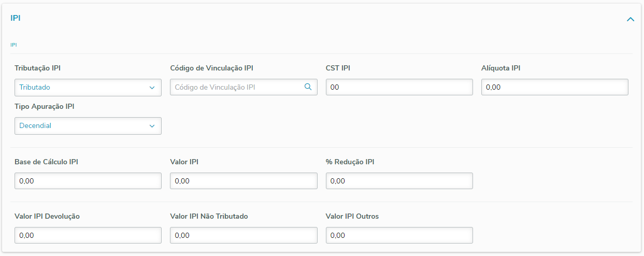The height and width of the screenshot is (256, 644).
Task: Click the Valor IPI Devolução field
Action: [x=88, y=236]
